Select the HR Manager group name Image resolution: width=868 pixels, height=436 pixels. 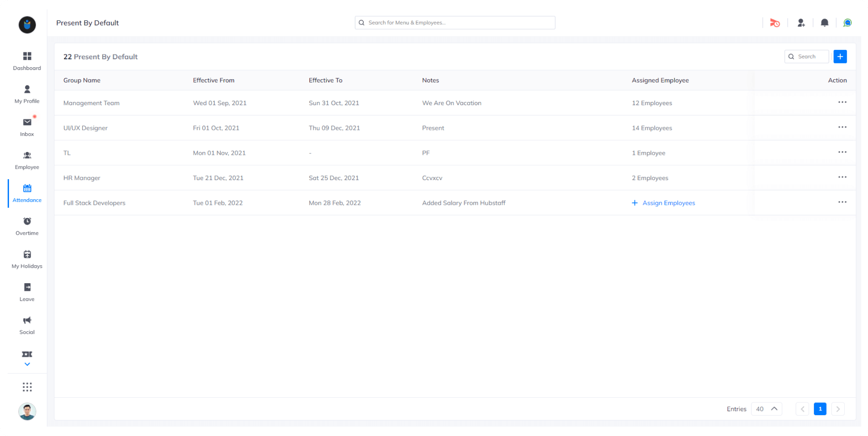tap(82, 178)
